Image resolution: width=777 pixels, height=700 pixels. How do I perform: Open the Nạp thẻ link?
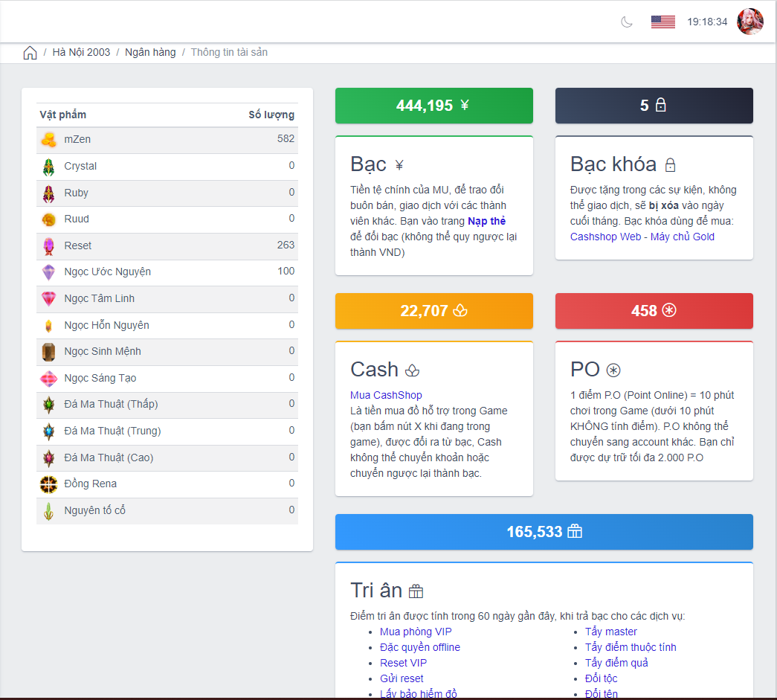point(486,221)
